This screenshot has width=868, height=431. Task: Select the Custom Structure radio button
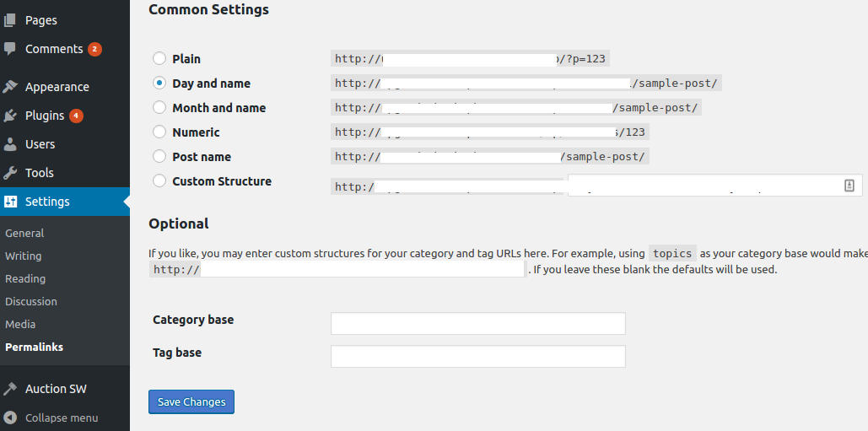[x=159, y=180]
